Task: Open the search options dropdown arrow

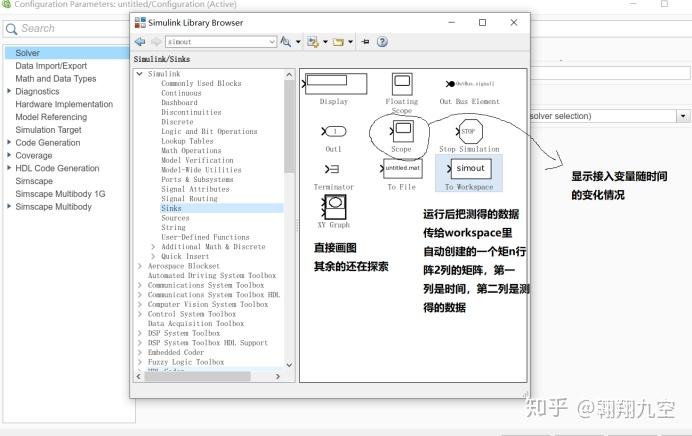Action: [x=298, y=42]
